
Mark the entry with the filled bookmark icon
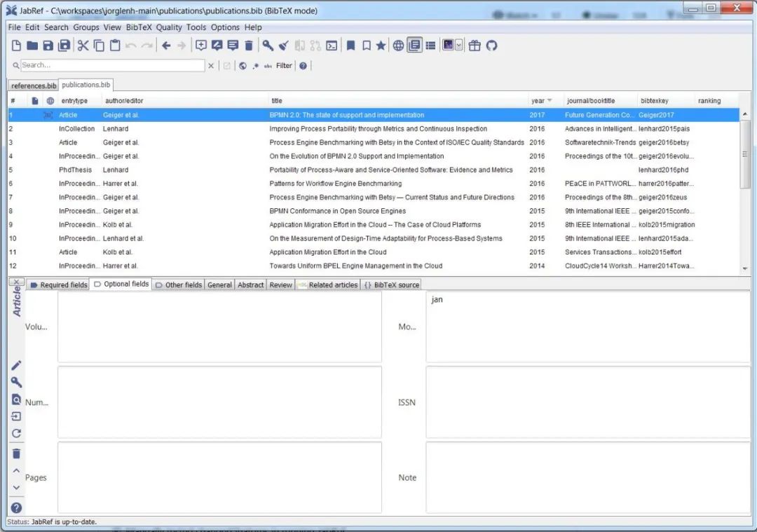(351, 46)
